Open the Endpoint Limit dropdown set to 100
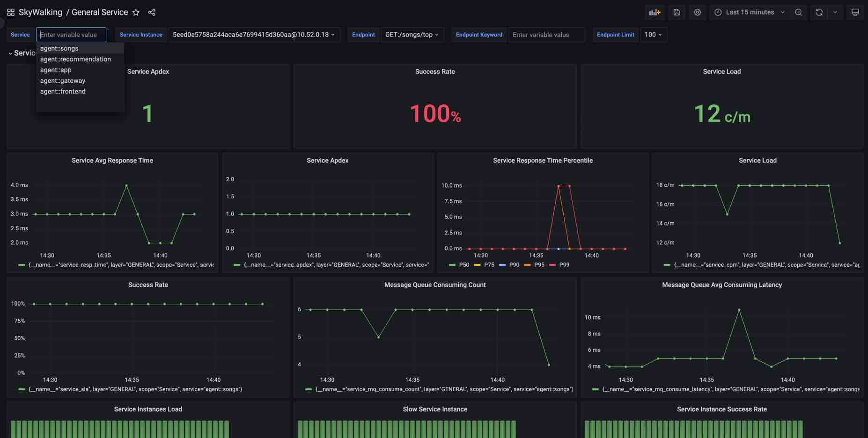Viewport: 868px width, 438px height. point(653,34)
